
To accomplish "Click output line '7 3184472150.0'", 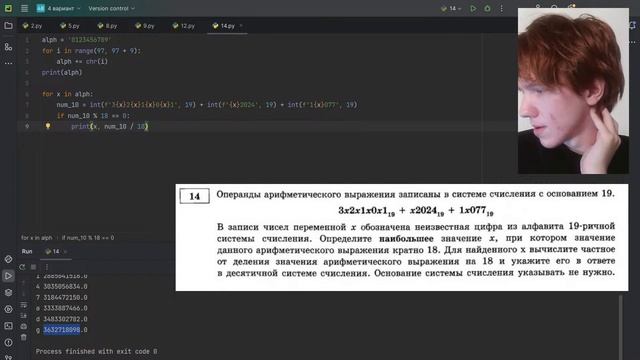I will tap(62, 297).
